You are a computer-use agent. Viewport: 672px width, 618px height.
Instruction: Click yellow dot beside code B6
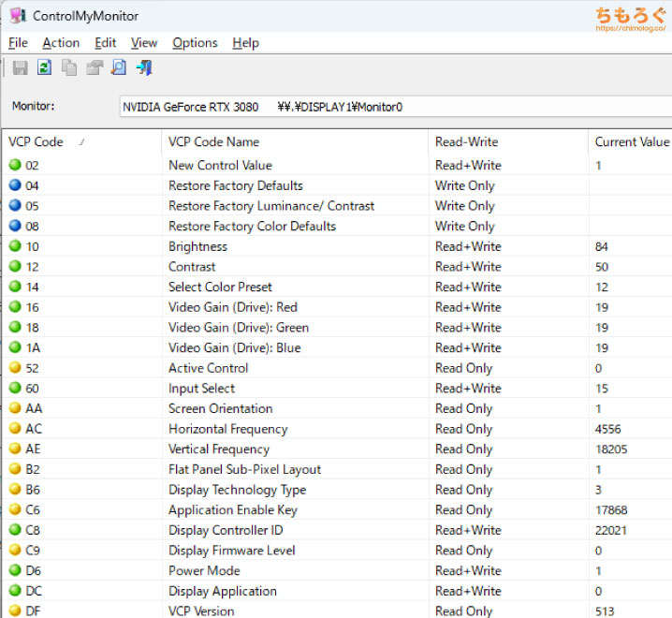pyautogui.click(x=15, y=489)
